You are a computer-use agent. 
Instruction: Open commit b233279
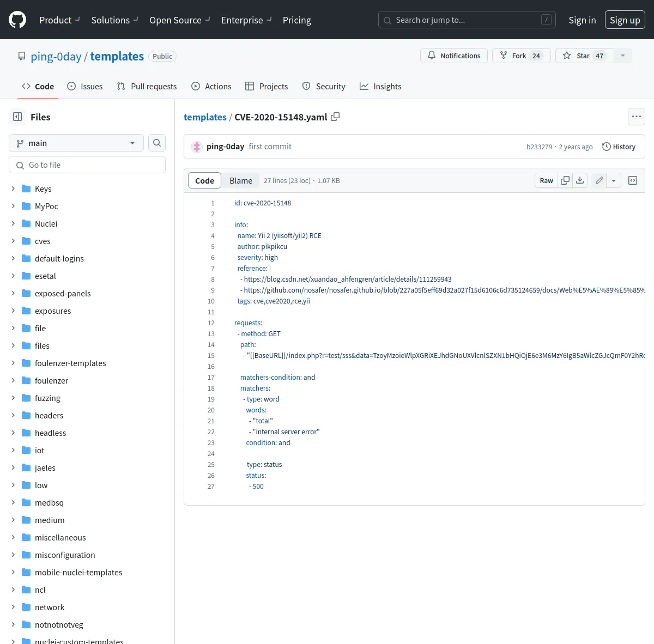(x=539, y=147)
